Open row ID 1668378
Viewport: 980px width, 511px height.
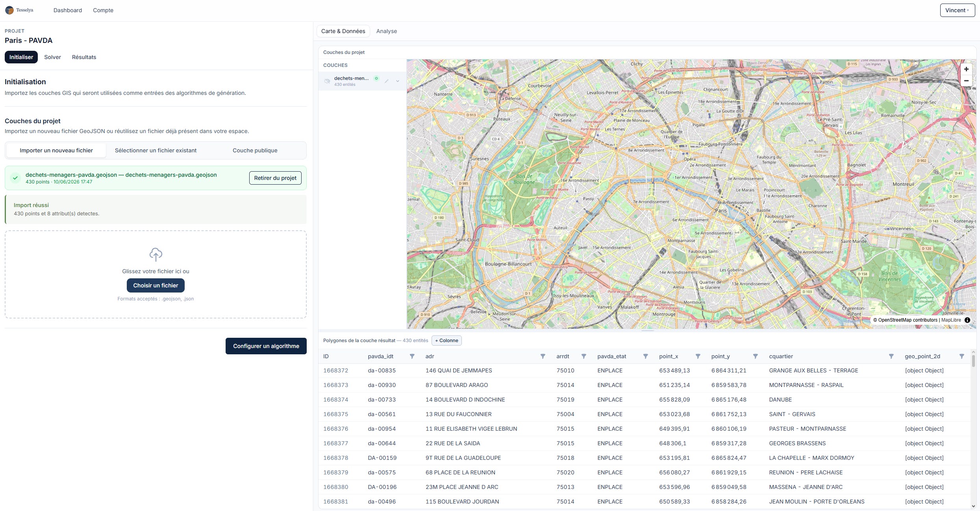point(336,458)
